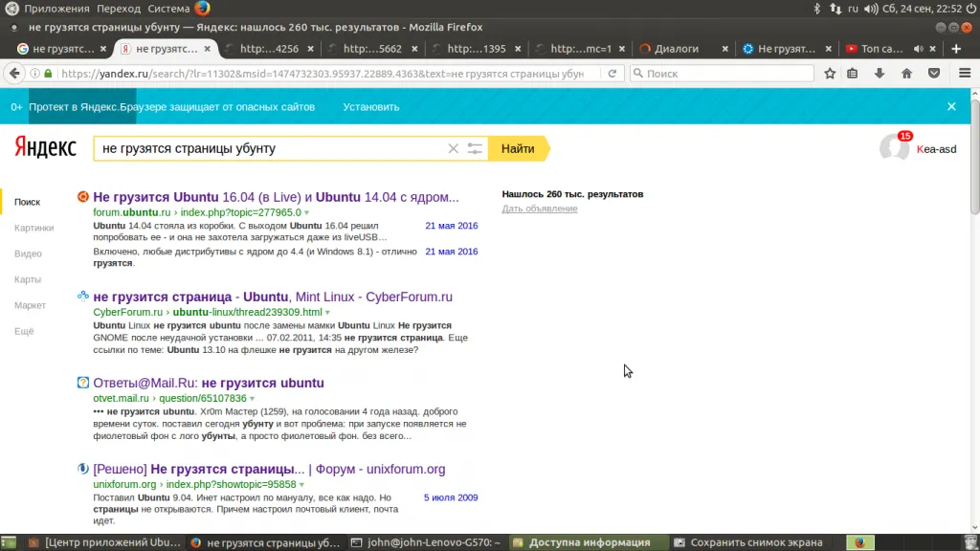Close the Диалоги tab

click(x=725, y=48)
